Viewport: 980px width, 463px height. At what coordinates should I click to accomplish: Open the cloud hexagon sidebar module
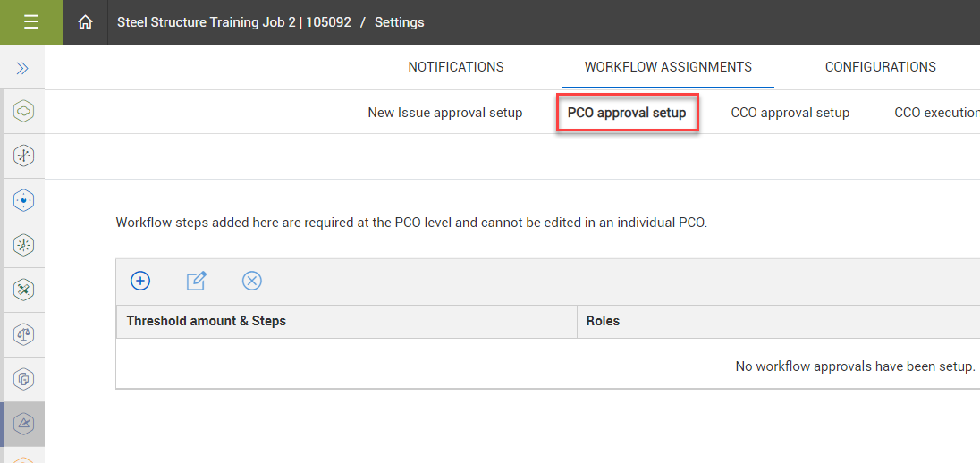pos(24,111)
